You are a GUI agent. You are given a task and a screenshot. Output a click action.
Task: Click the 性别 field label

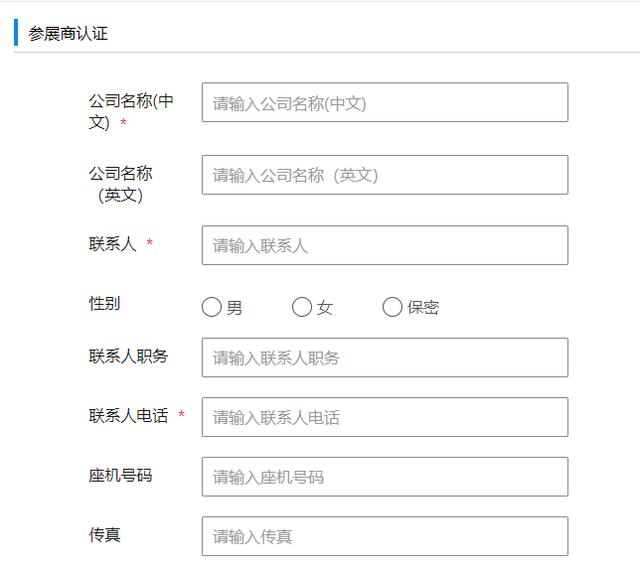tap(104, 303)
